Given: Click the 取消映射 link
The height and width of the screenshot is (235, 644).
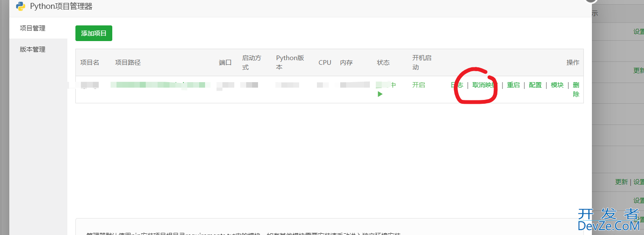Looking at the screenshot, I should pyautogui.click(x=485, y=85).
